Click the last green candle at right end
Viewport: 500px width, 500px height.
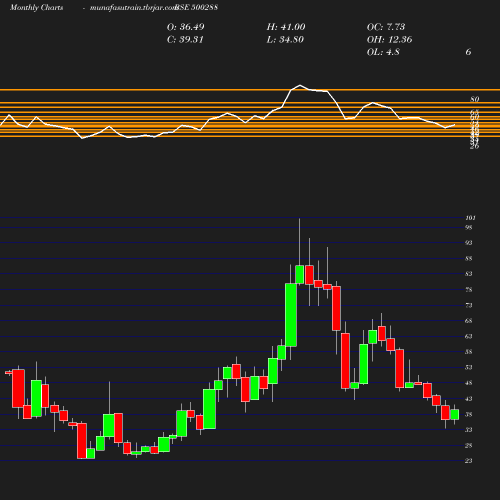455,414
